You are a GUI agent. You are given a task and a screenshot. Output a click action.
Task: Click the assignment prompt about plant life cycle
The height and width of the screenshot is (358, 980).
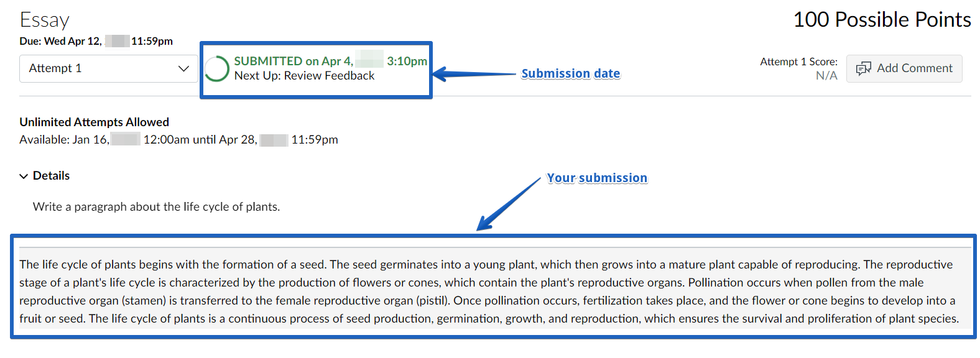pyautogui.click(x=156, y=207)
